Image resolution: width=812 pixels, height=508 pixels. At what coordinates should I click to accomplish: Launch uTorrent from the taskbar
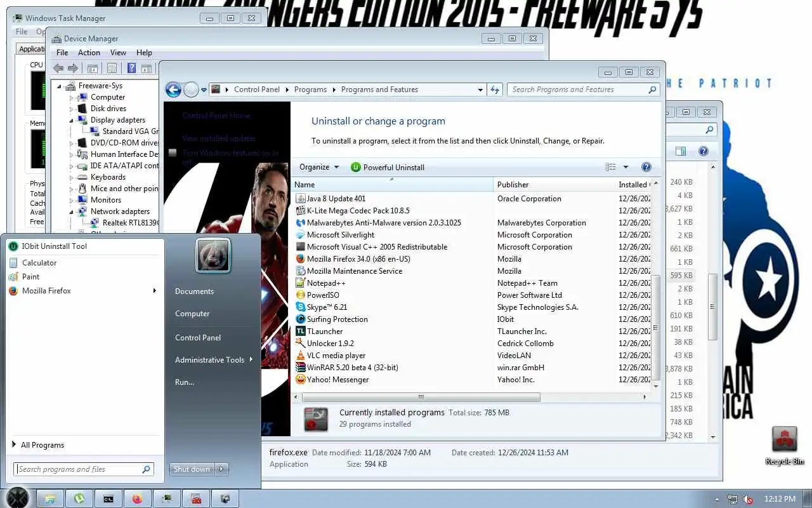[79, 499]
